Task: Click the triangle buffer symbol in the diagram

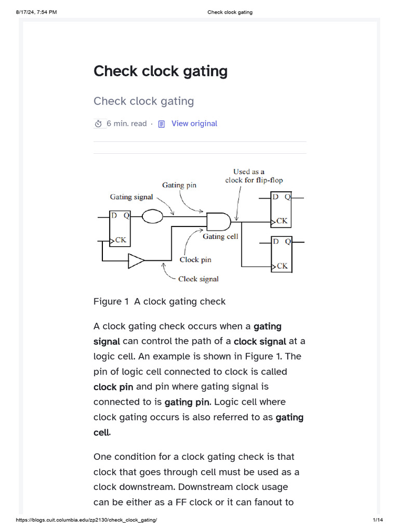Action: click(136, 261)
